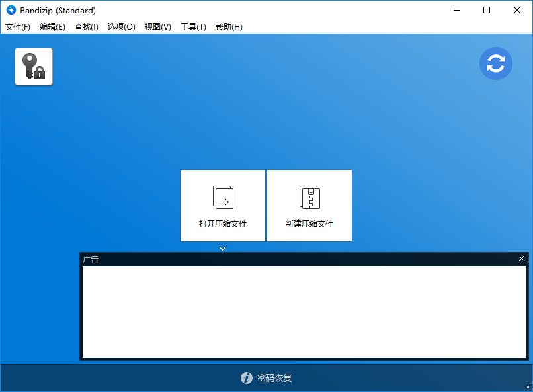Click the password key and lock icon

point(34,66)
